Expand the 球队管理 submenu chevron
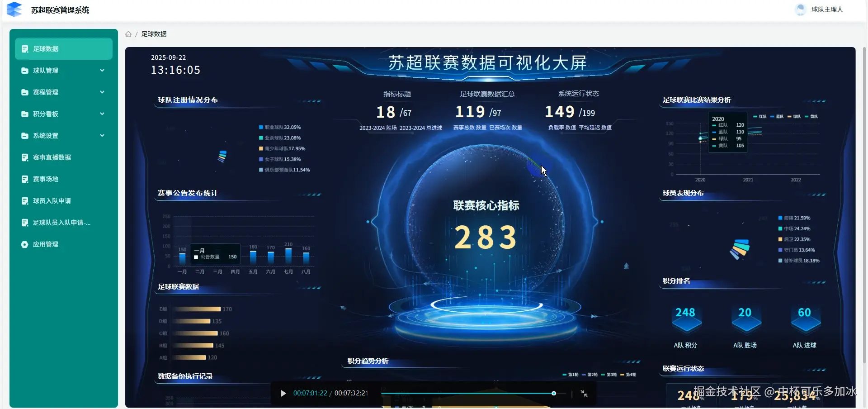 point(102,71)
